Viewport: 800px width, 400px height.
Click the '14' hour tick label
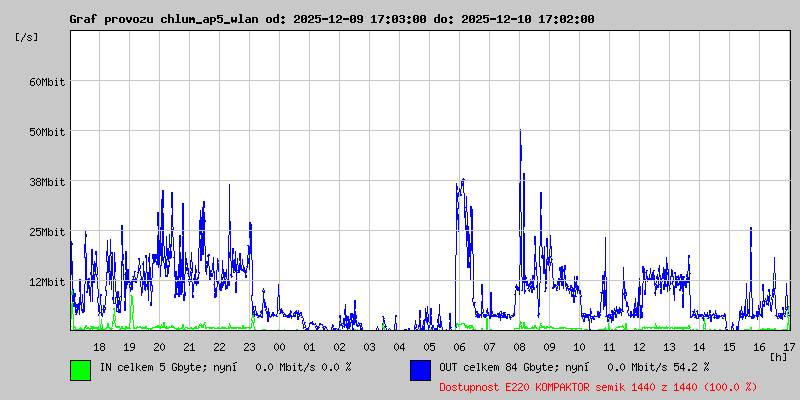coord(699,347)
